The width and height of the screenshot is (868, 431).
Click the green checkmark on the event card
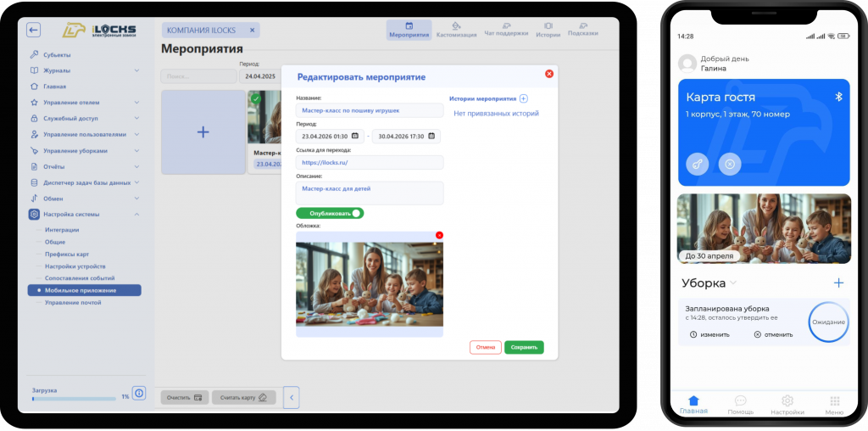tap(255, 98)
